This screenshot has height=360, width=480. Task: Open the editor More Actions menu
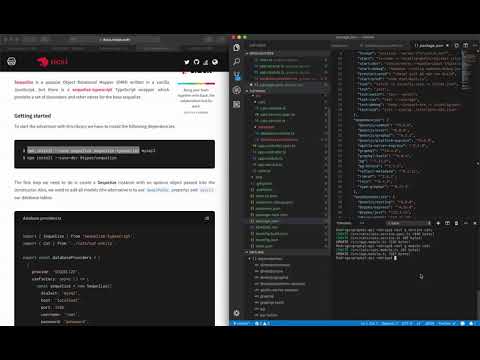click(x=475, y=45)
